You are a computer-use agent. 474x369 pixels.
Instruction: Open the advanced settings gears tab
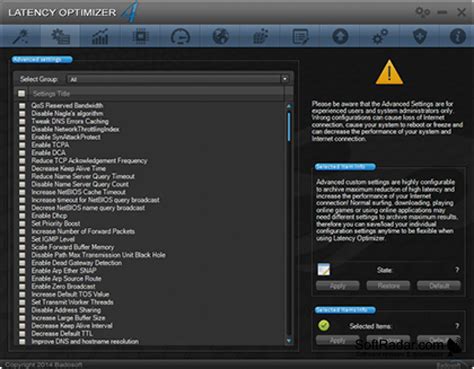click(x=60, y=36)
